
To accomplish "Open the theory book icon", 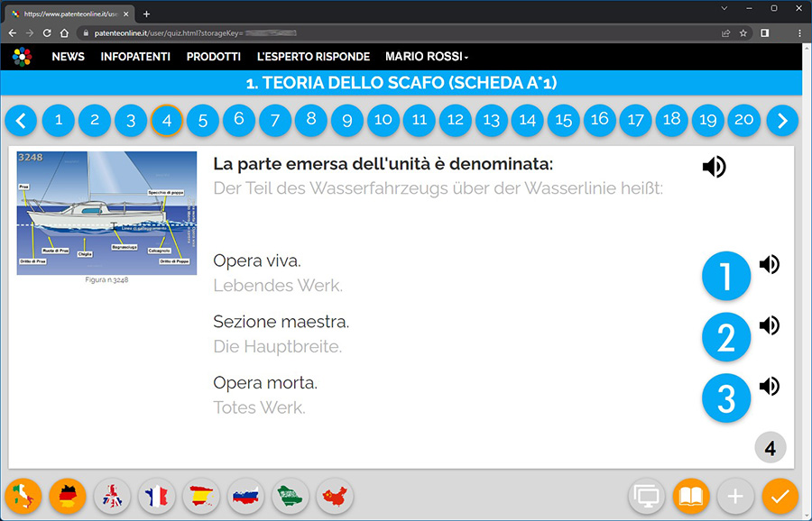I will (x=691, y=496).
